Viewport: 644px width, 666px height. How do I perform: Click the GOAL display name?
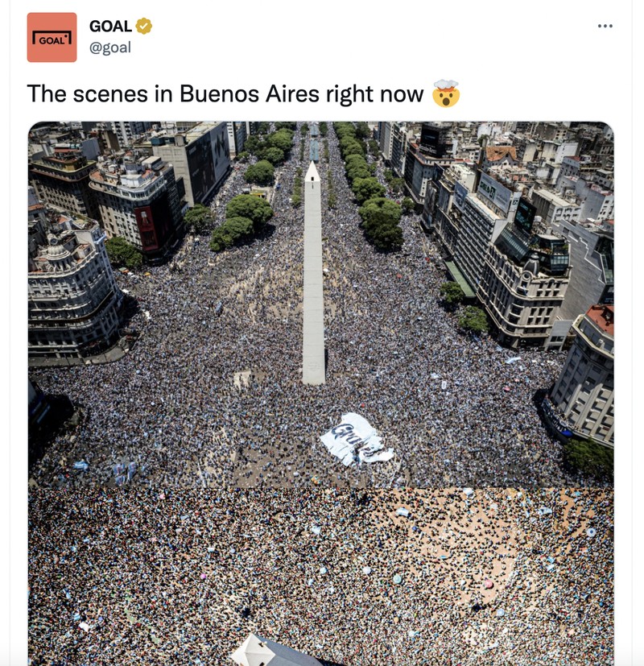pyautogui.click(x=110, y=27)
